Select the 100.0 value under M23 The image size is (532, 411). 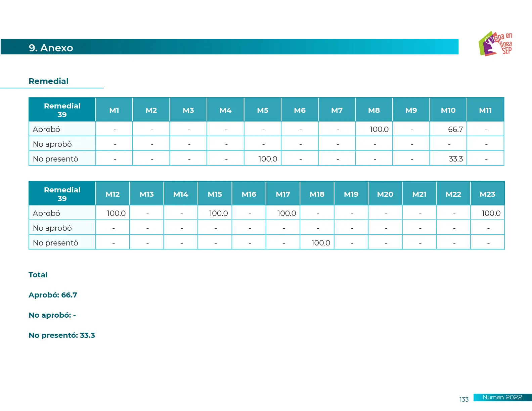click(x=491, y=213)
